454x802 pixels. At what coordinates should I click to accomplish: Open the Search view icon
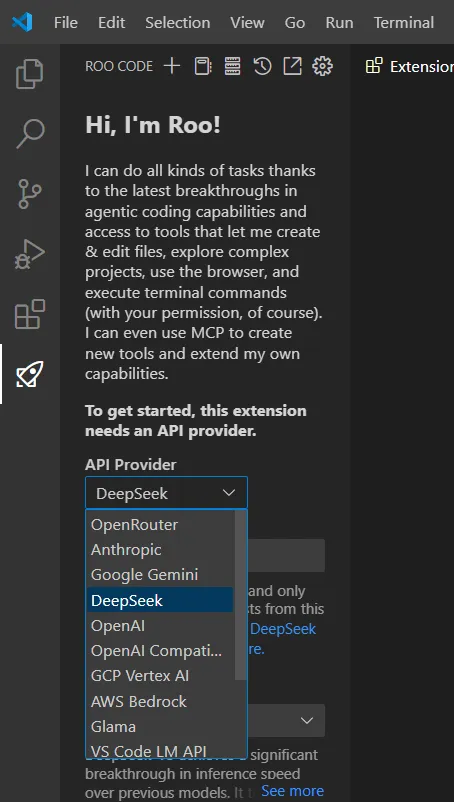[30, 135]
